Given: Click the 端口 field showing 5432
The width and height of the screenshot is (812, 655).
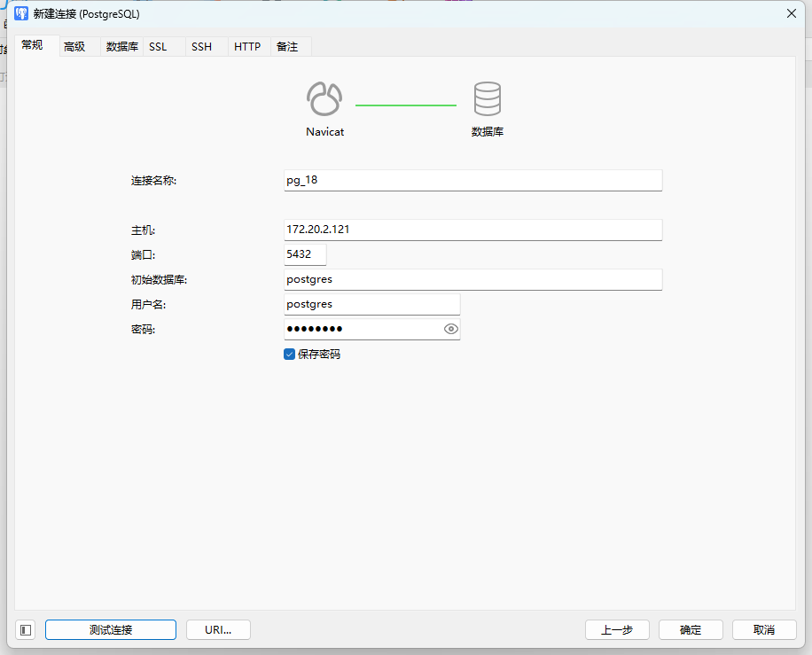Looking at the screenshot, I should coord(305,254).
